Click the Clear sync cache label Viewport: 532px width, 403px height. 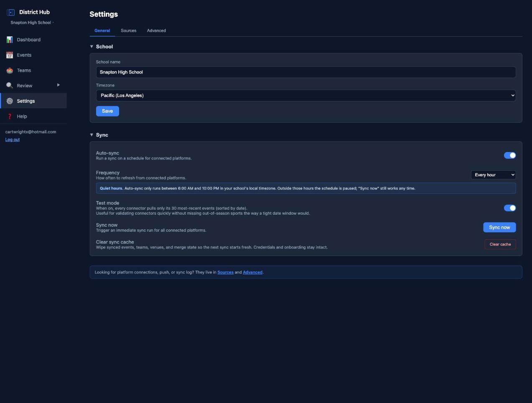115,242
